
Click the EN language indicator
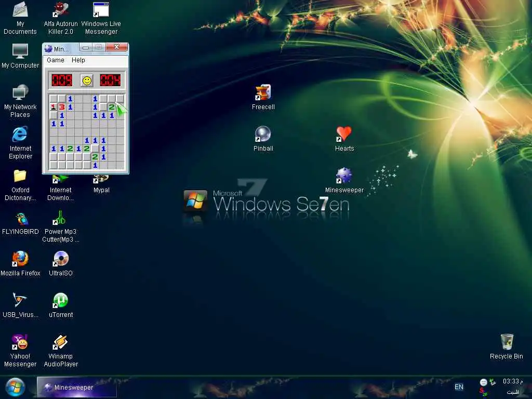click(459, 387)
